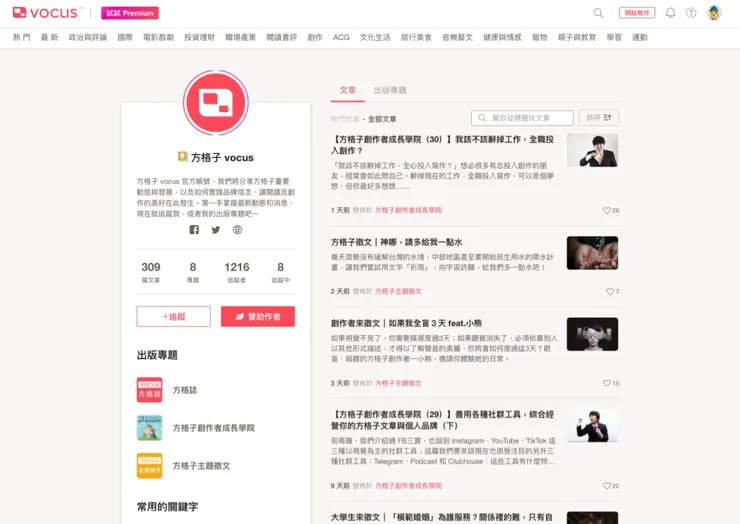The width and height of the screenshot is (740, 524).
Task: Open 職場產業 category
Action: (241, 37)
